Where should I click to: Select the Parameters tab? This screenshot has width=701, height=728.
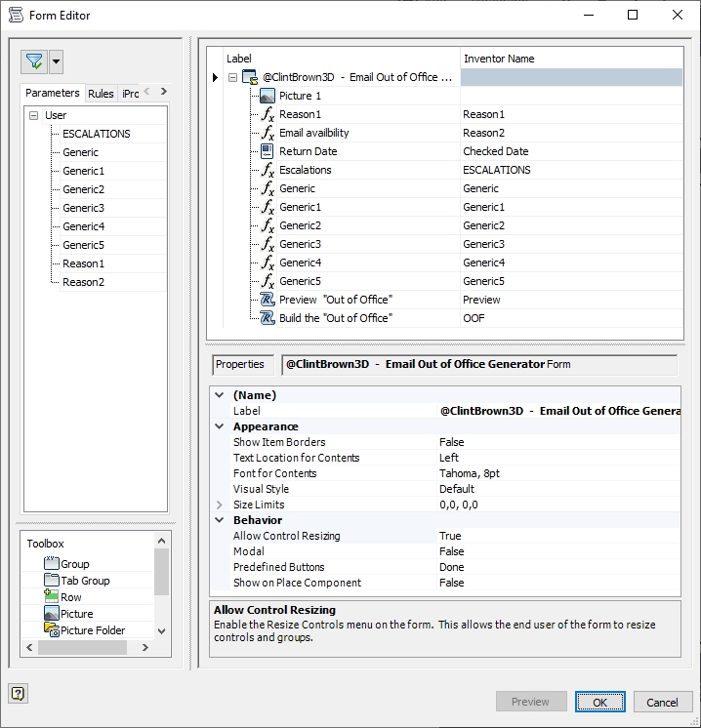click(53, 93)
